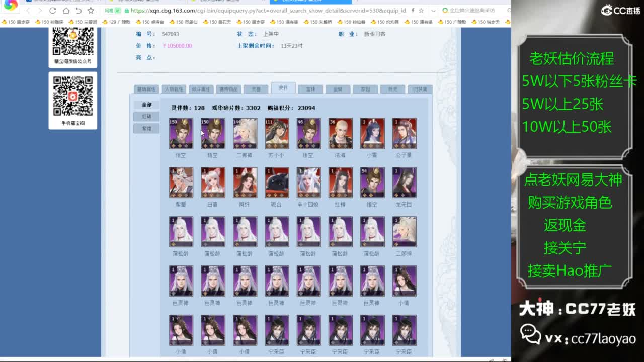The width and height of the screenshot is (644, 362).
Task: Open bookmark 150 未摇明
Action: tap(317, 22)
